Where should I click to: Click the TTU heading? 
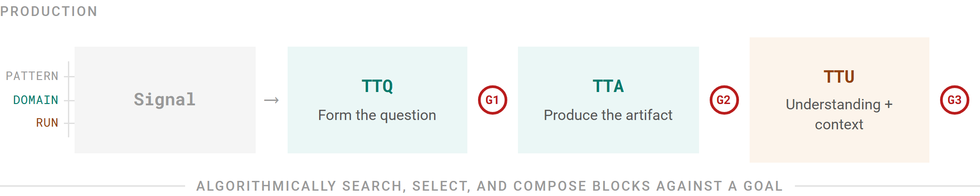click(x=839, y=77)
